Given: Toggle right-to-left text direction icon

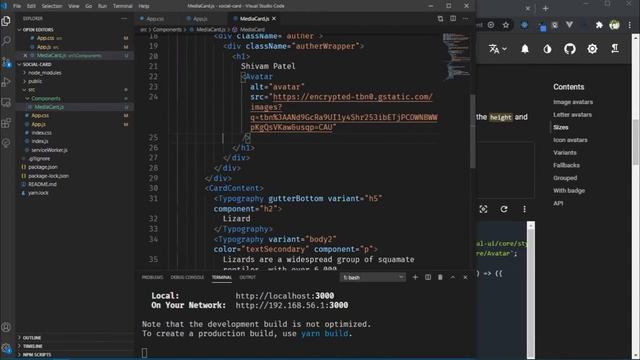Looking at the screenshot, I should pos(615,49).
